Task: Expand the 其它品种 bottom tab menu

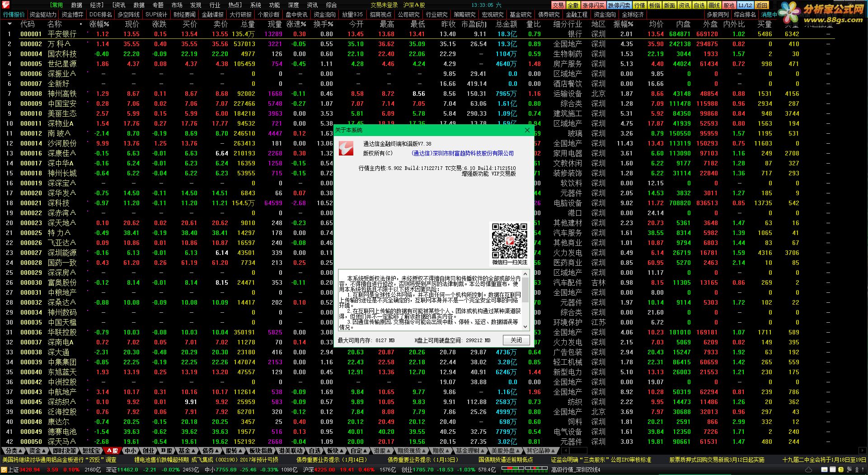Action: [x=541, y=451]
